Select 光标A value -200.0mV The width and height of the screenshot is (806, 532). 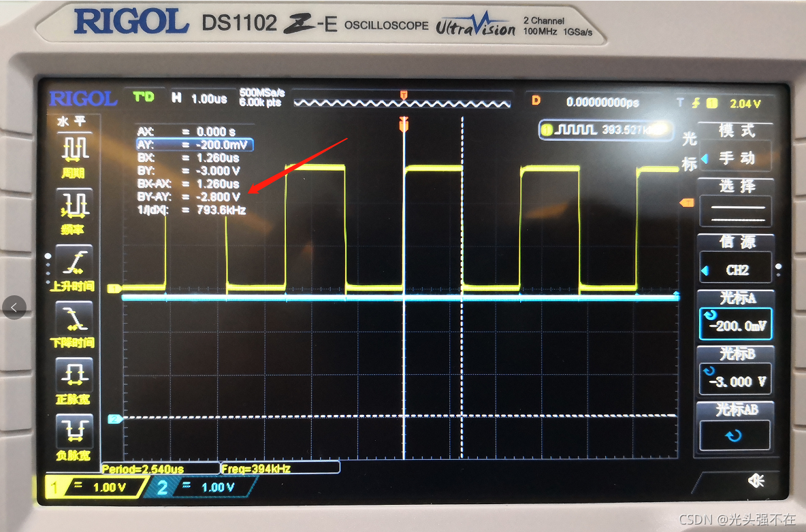pos(736,325)
